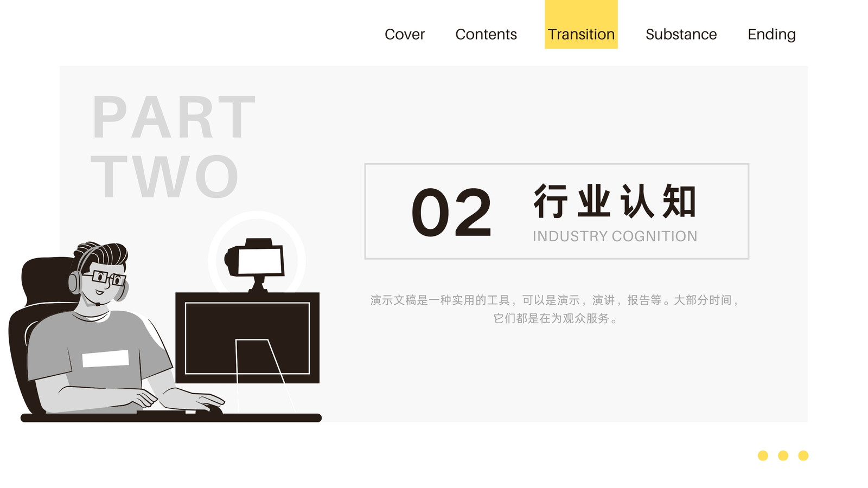
Task: Select the large 02 section number
Action: click(x=451, y=213)
